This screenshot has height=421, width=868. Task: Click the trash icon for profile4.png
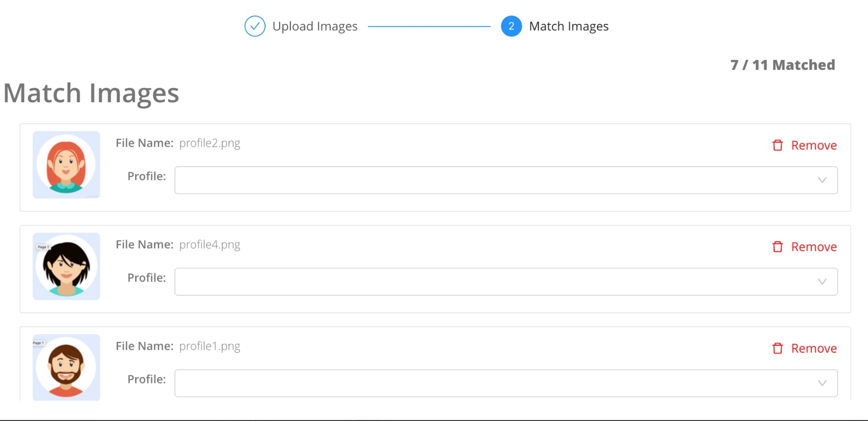pyautogui.click(x=777, y=247)
